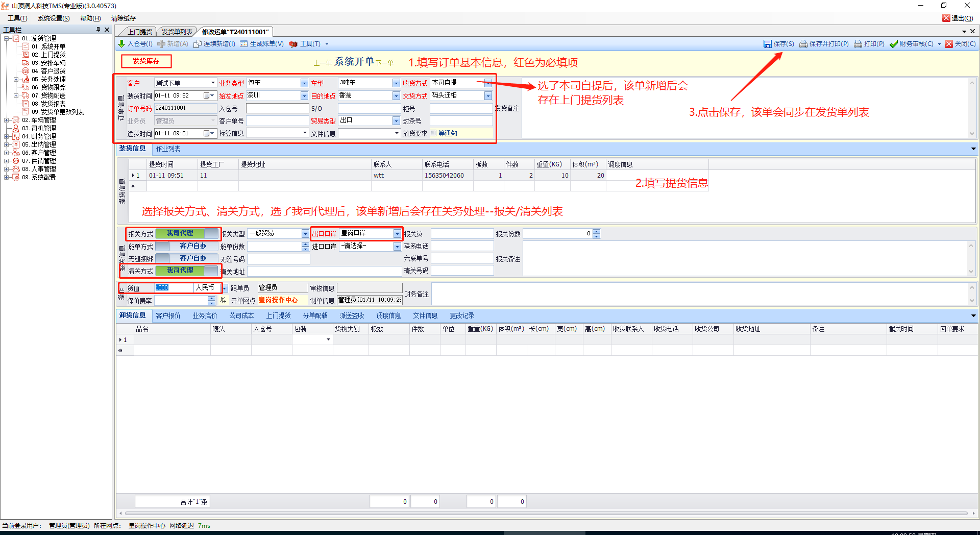Click the 保存(S) save icon
The height and width of the screenshot is (535, 980).
coord(767,44)
